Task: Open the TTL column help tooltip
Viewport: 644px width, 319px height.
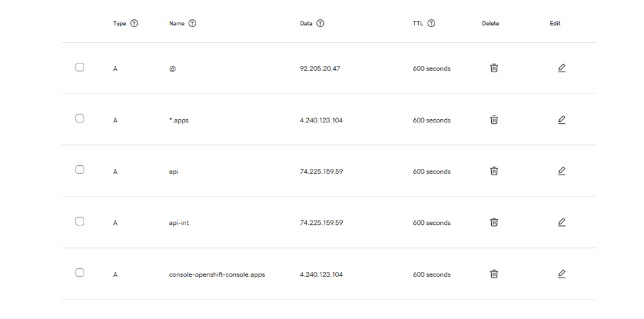Action: click(x=431, y=23)
